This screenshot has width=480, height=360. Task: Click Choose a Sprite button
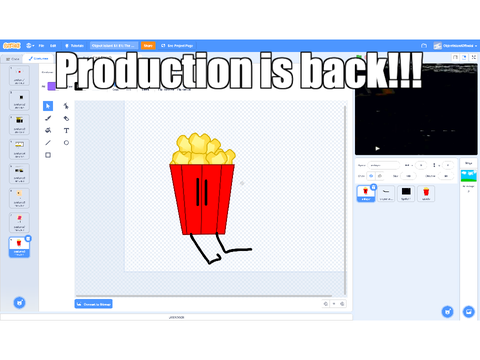447,312
